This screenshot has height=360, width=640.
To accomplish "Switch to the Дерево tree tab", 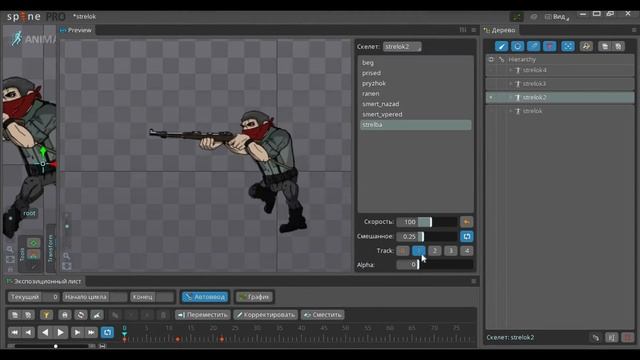I will 500,30.
